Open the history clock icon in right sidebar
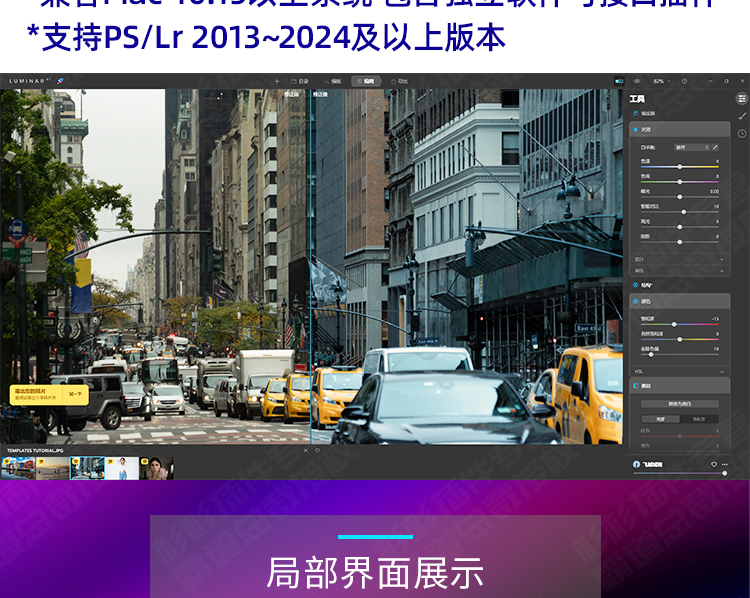This screenshot has height=598, width=750. (x=742, y=133)
